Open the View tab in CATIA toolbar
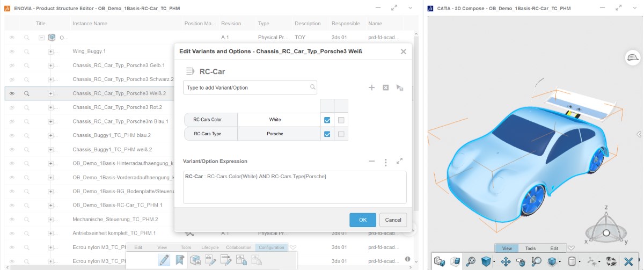 (x=506, y=249)
